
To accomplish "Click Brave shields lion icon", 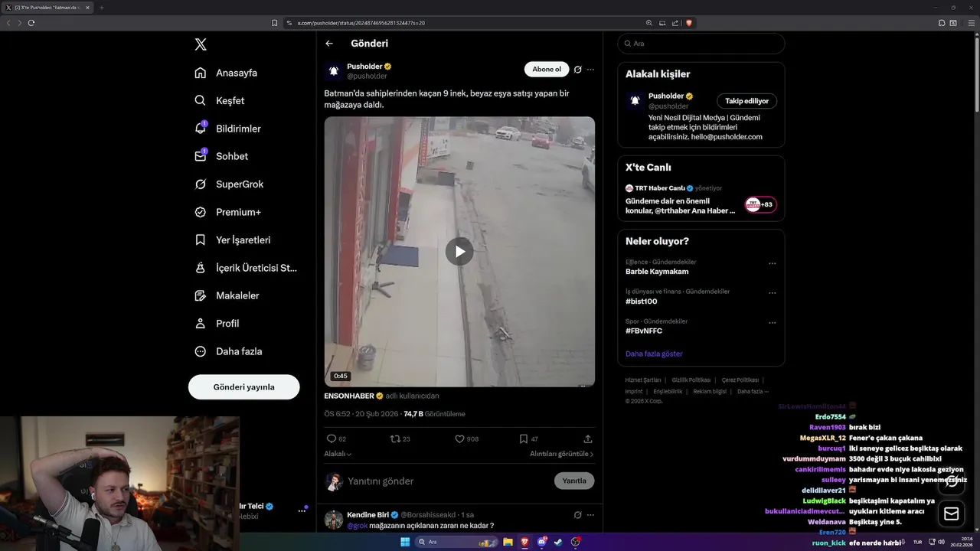I will (x=689, y=23).
